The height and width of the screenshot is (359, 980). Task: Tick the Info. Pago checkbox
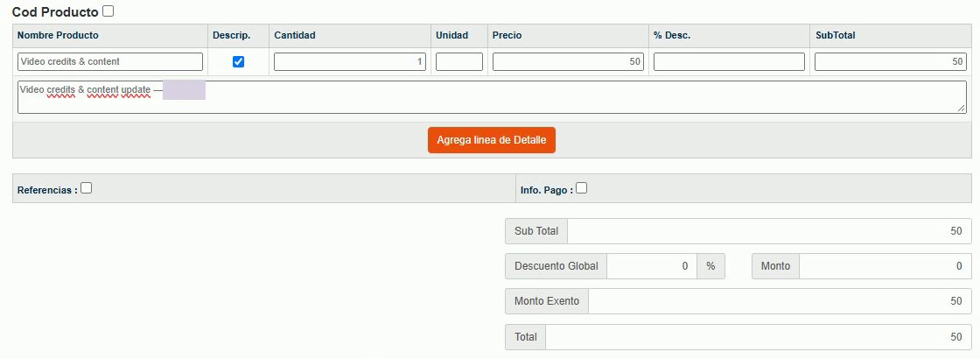click(581, 187)
